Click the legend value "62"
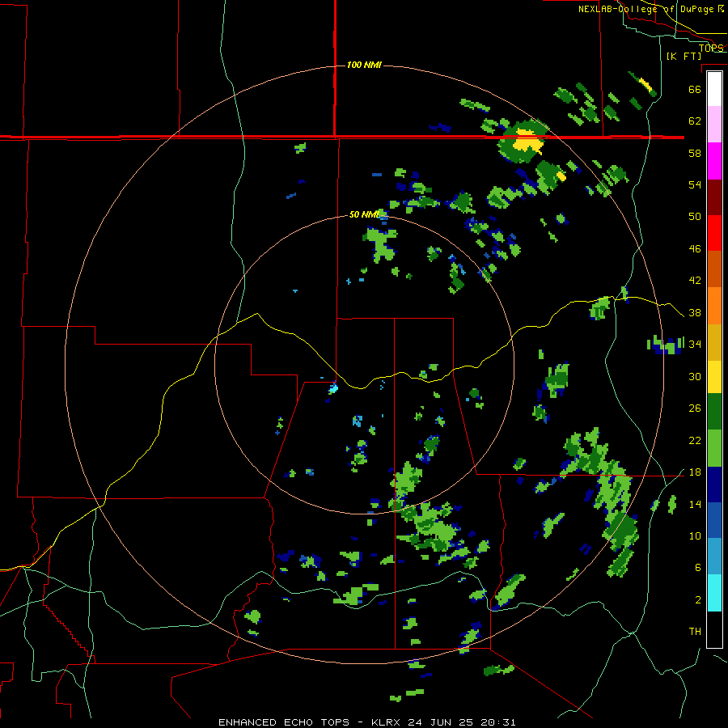Screen dimensions: 728x728 (x=695, y=121)
